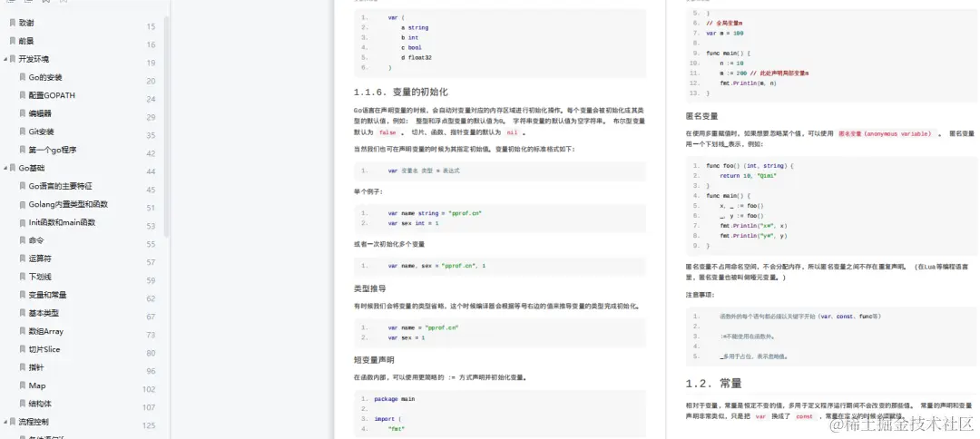Screen dimensions: 980x439
Task: Click the bookmark icon next to 运算符
Action: [x=23, y=259]
